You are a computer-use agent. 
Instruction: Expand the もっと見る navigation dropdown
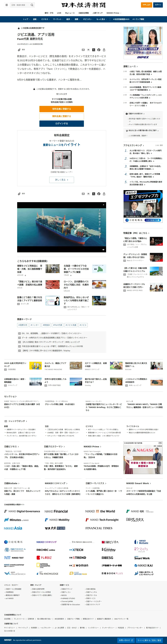click(x=102, y=19)
